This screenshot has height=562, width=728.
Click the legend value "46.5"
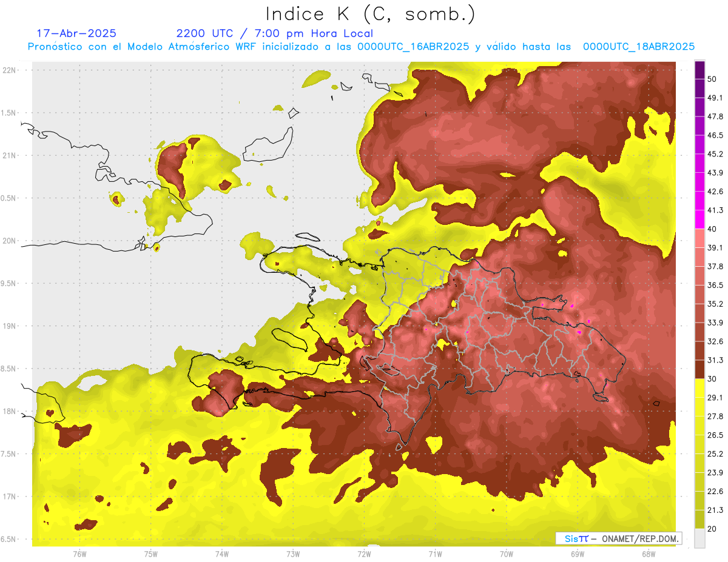coord(715,135)
